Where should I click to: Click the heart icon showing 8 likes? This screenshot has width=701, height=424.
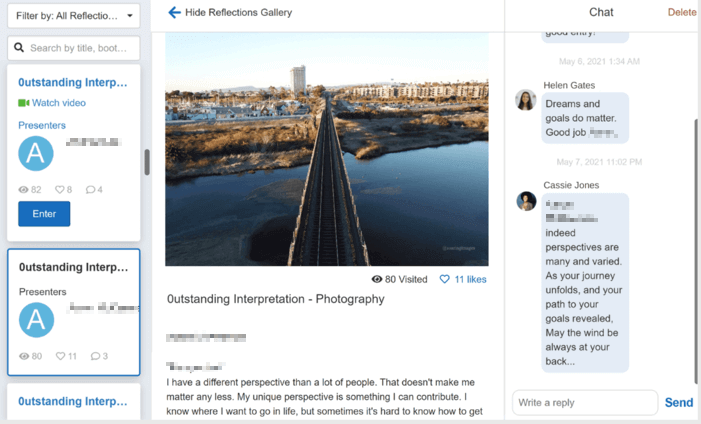click(60, 190)
